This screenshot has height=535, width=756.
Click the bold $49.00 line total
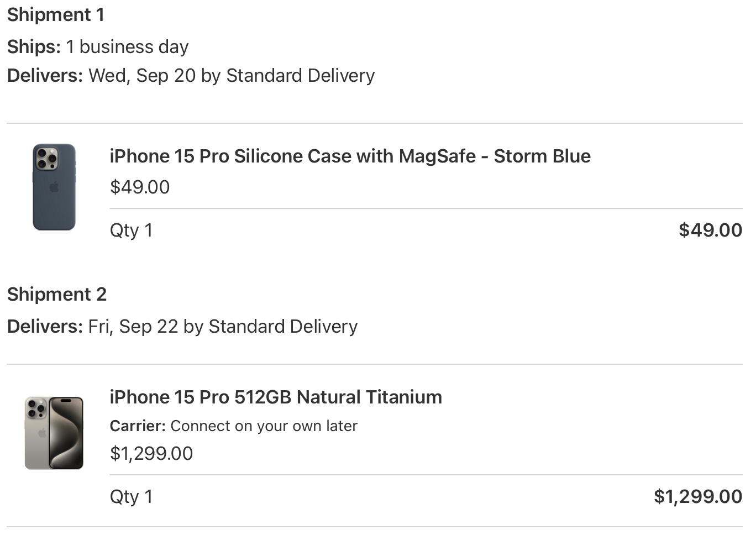pos(710,230)
